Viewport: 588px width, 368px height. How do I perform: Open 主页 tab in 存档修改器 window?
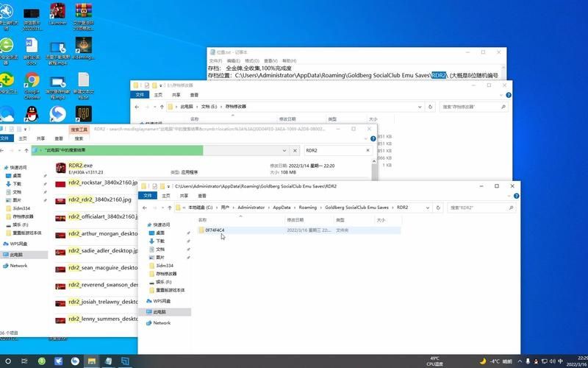point(158,95)
